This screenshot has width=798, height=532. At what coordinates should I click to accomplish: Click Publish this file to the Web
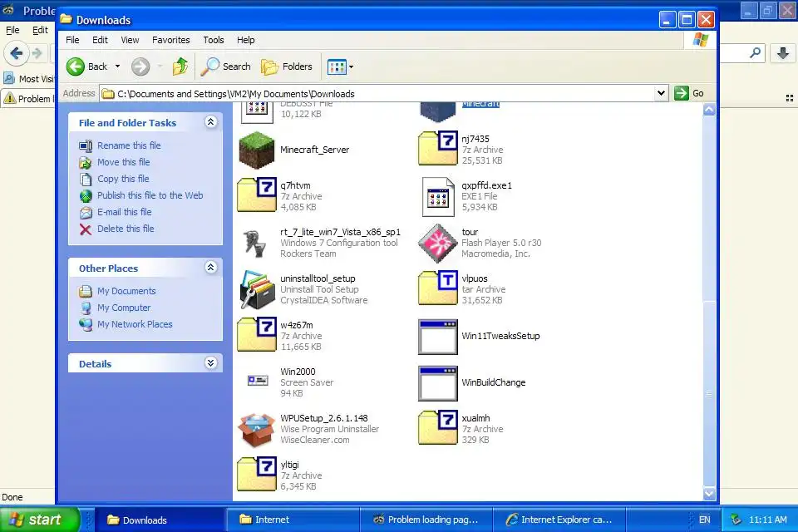(150, 195)
